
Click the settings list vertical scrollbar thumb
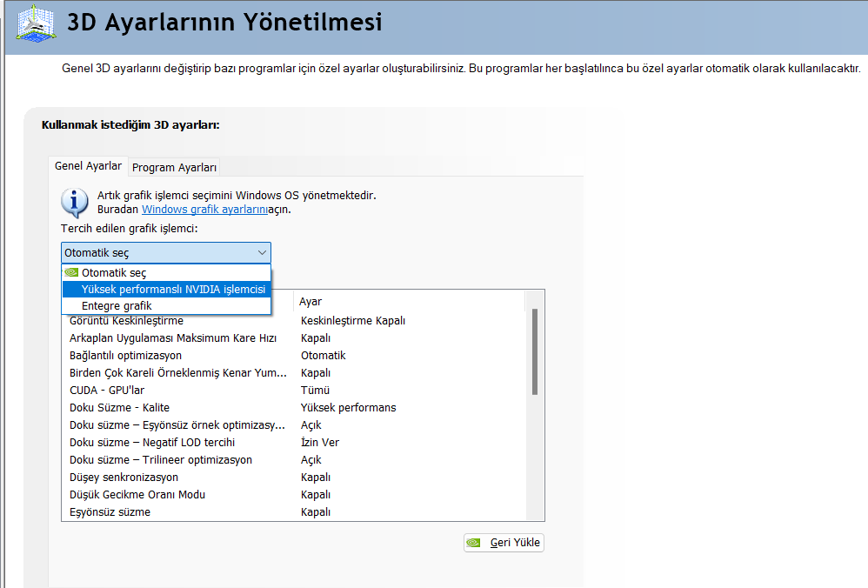(535, 351)
